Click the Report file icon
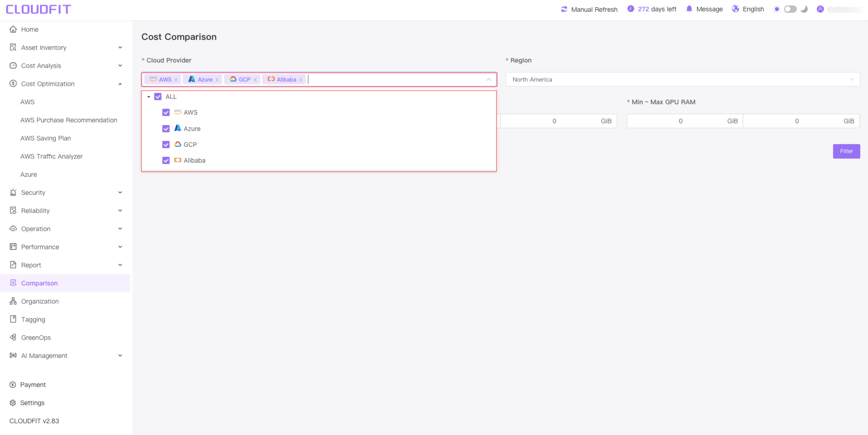The width and height of the screenshot is (868, 435). tap(13, 265)
